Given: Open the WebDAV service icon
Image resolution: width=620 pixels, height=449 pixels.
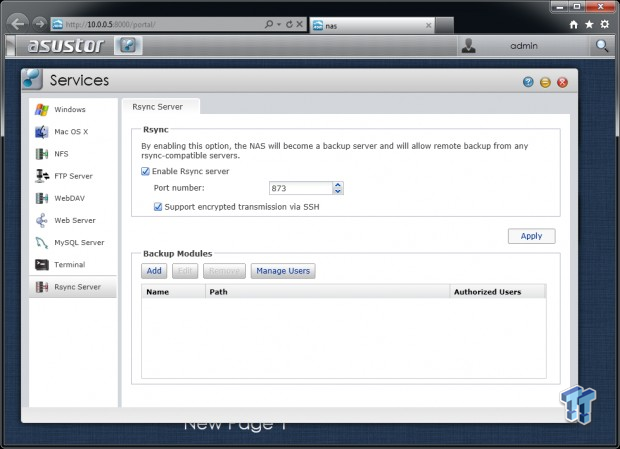Looking at the screenshot, I should [42, 198].
